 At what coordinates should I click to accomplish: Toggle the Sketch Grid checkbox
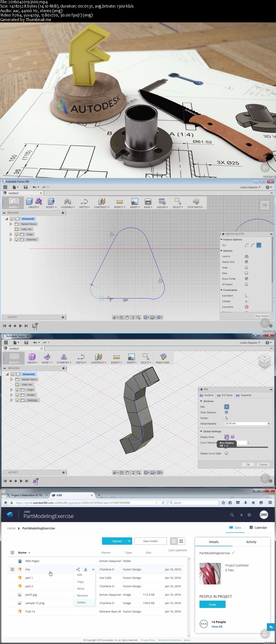(246, 262)
